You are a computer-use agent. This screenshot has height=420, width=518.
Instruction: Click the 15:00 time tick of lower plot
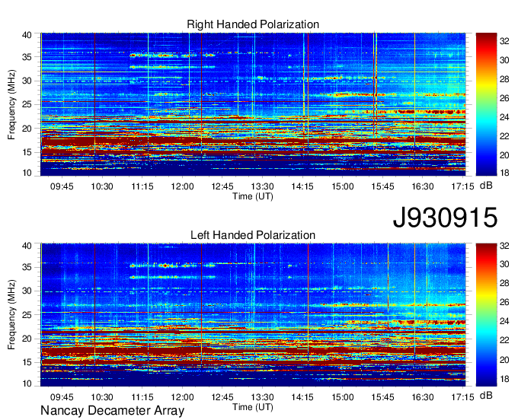click(343, 397)
